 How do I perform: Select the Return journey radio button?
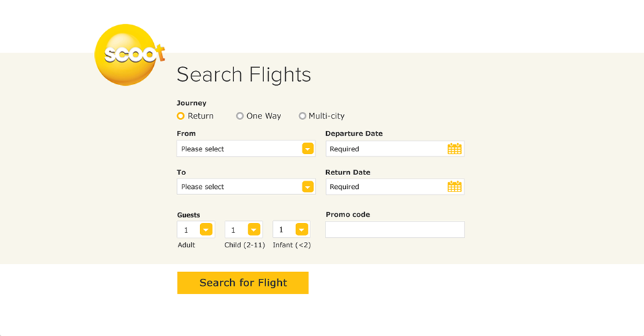coord(180,116)
